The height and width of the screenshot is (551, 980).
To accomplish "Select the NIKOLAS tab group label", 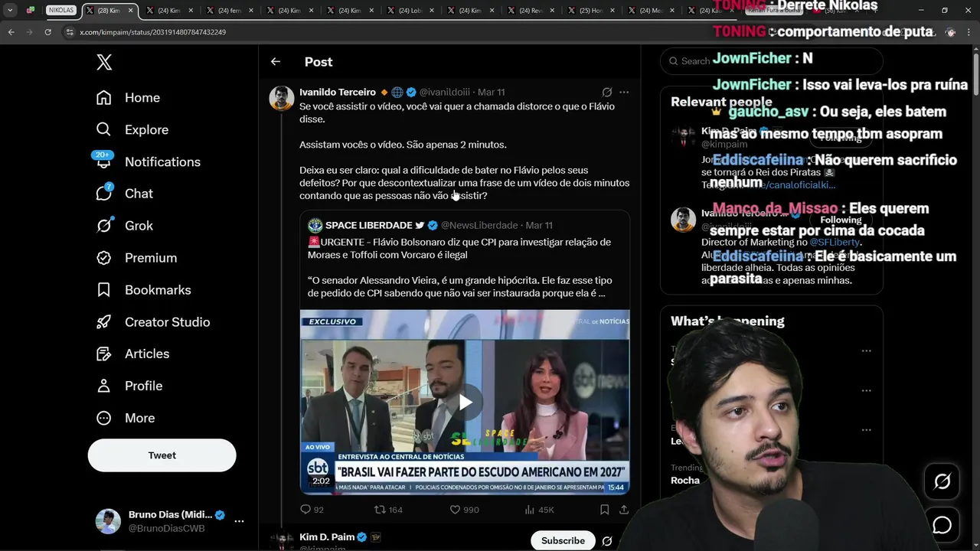I will [61, 11].
